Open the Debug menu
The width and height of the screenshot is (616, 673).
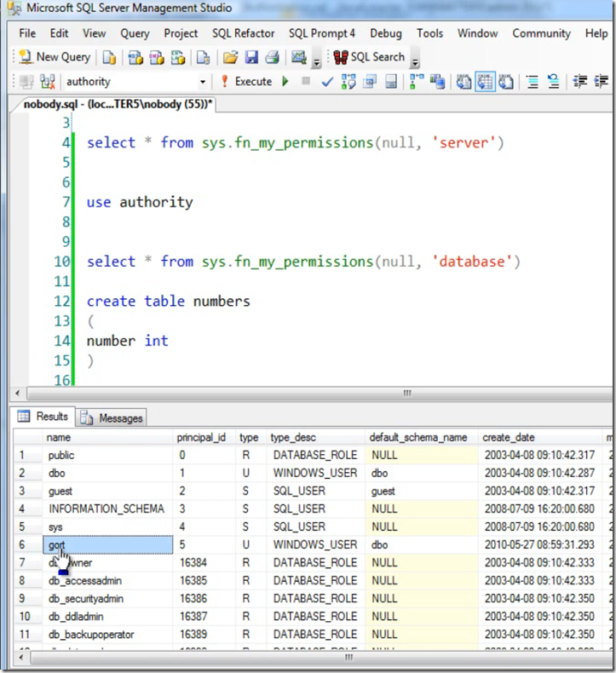click(x=386, y=33)
